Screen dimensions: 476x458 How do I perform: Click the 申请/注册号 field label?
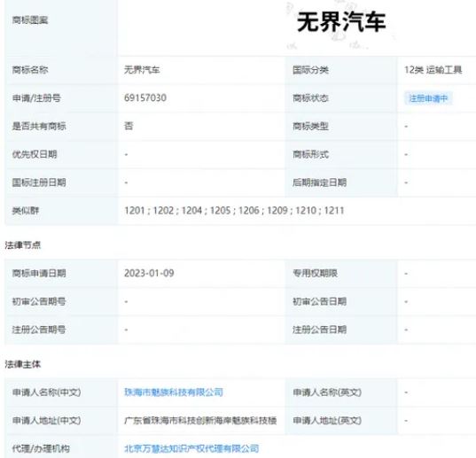36,98
